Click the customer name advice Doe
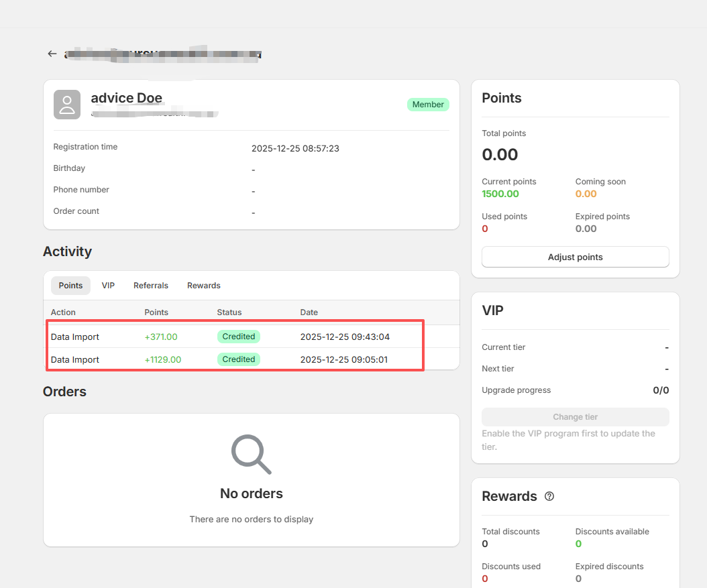The height and width of the screenshot is (588, 707). (126, 98)
